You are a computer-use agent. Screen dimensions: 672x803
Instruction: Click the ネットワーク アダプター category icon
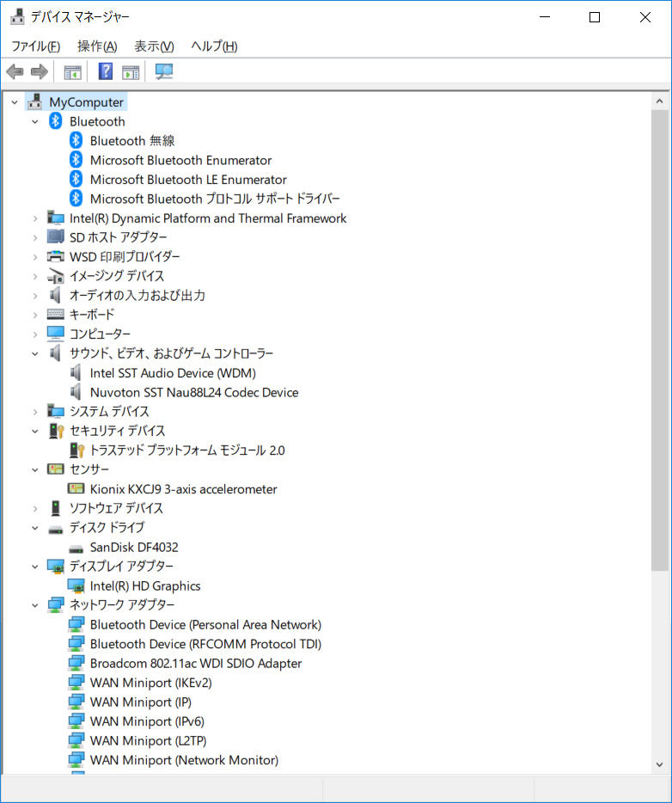pyautogui.click(x=55, y=604)
